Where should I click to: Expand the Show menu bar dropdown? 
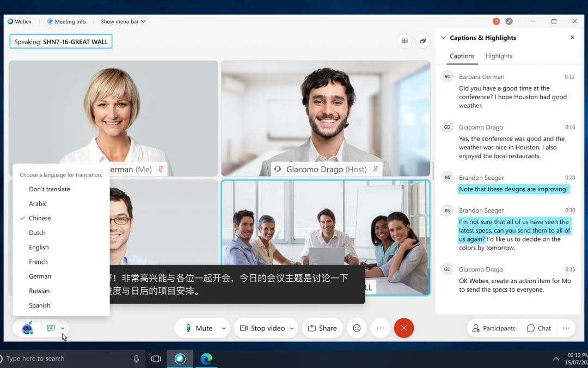[x=123, y=22]
